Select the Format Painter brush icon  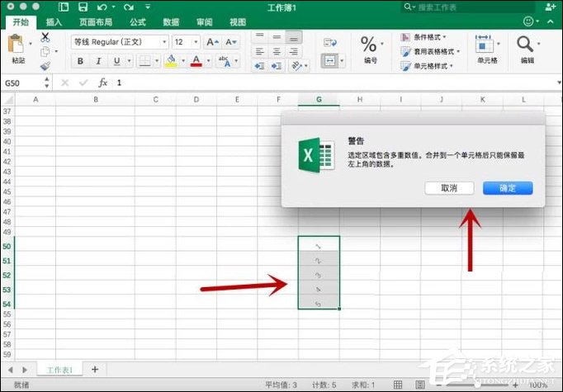point(45,66)
